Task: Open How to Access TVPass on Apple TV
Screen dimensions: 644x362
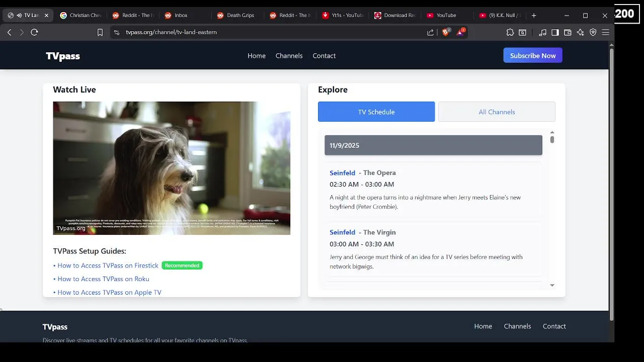Action: tap(109, 292)
